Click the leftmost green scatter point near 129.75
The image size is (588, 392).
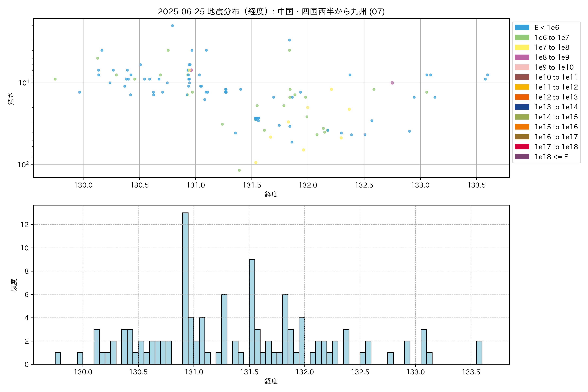(x=55, y=79)
